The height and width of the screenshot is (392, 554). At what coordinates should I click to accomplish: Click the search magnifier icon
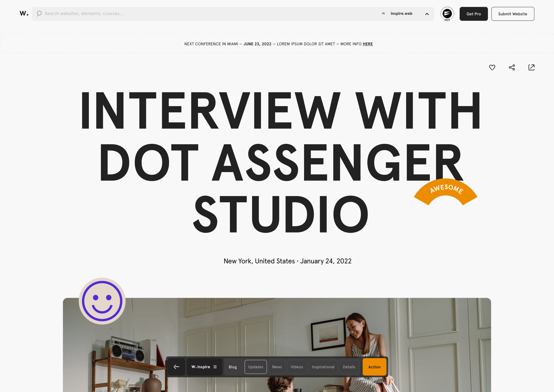(x=39, y=13)
